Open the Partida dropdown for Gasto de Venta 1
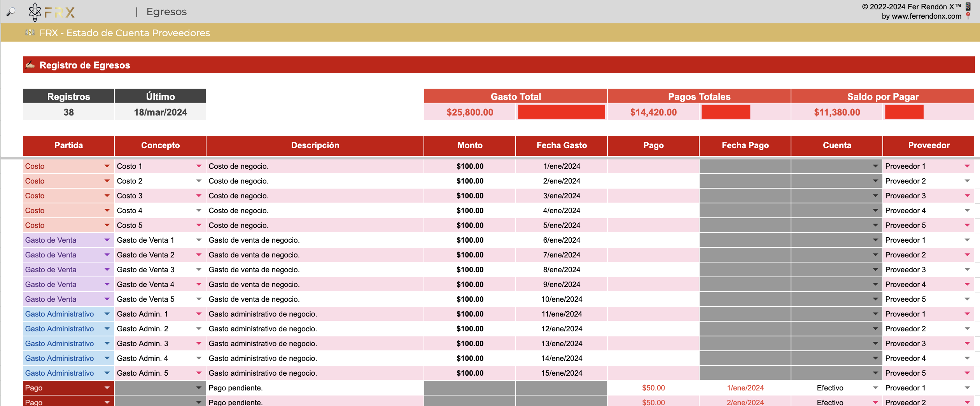The width and height of the screenshot is (980, 406). (107, 240)
